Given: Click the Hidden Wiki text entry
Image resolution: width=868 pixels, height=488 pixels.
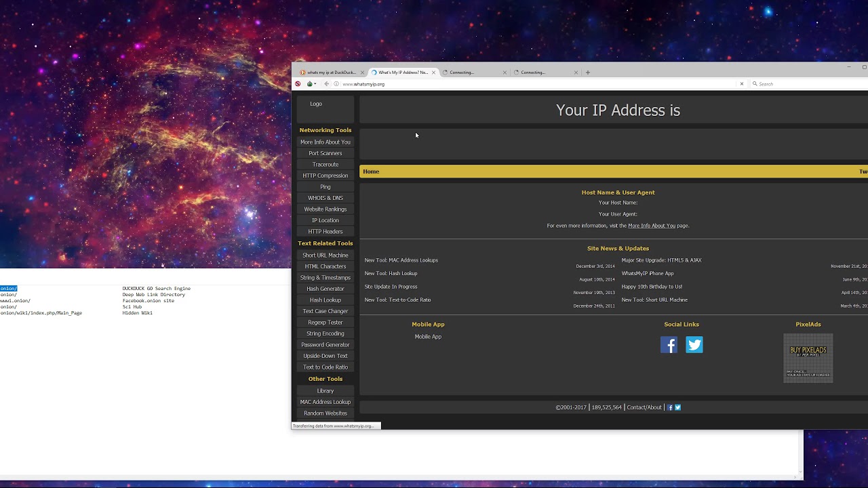Looking at the screenshot, I should pos(138,313).
